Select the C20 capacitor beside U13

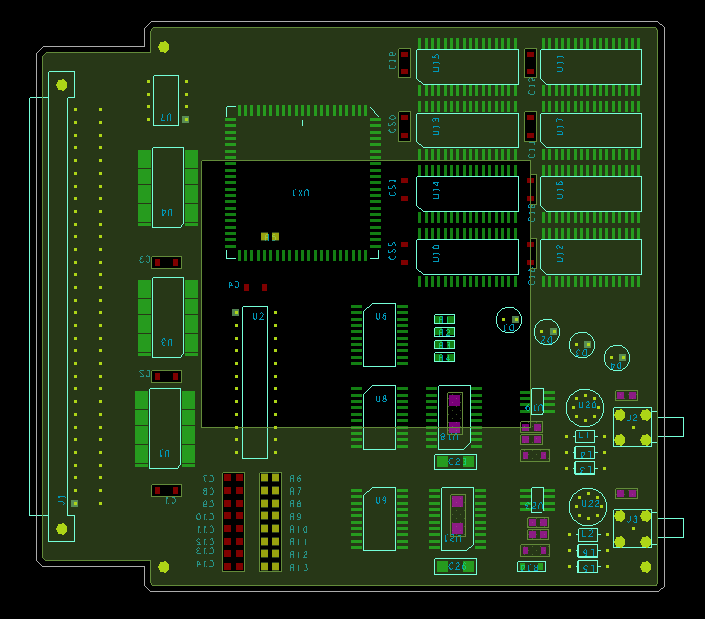(x=404, y=127)
